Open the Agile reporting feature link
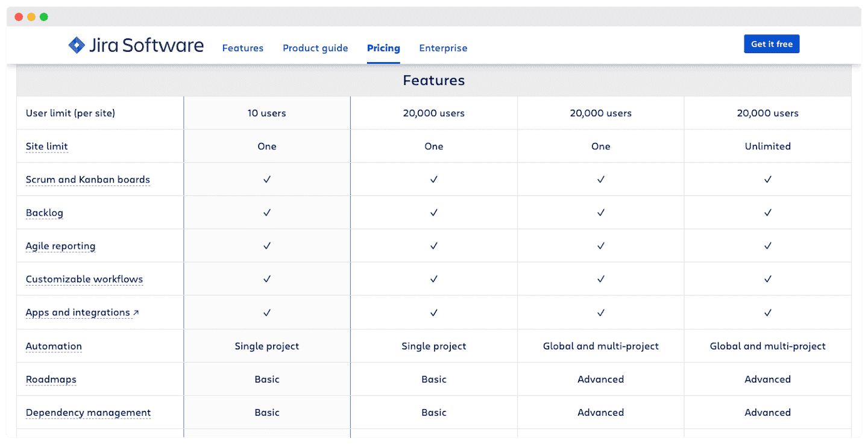This screenshot has height=444, width=868. [x=60, y=246]
